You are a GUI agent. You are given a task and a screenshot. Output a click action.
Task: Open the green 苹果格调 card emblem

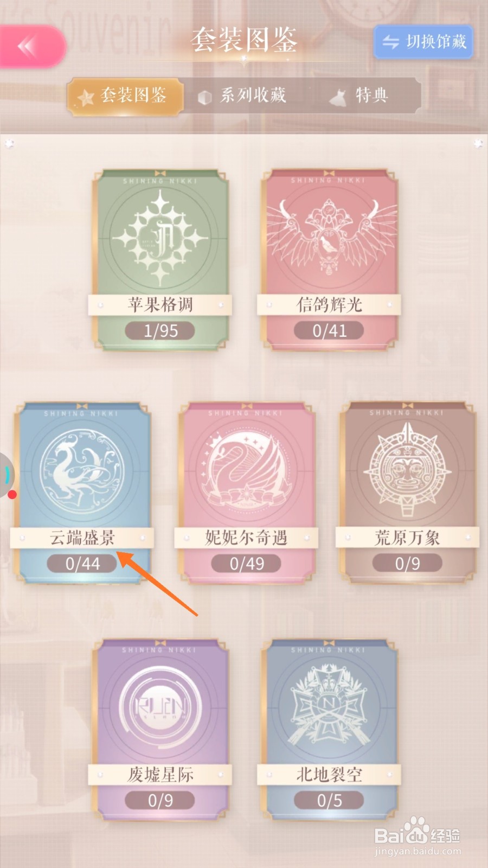[x=160, y=237]
